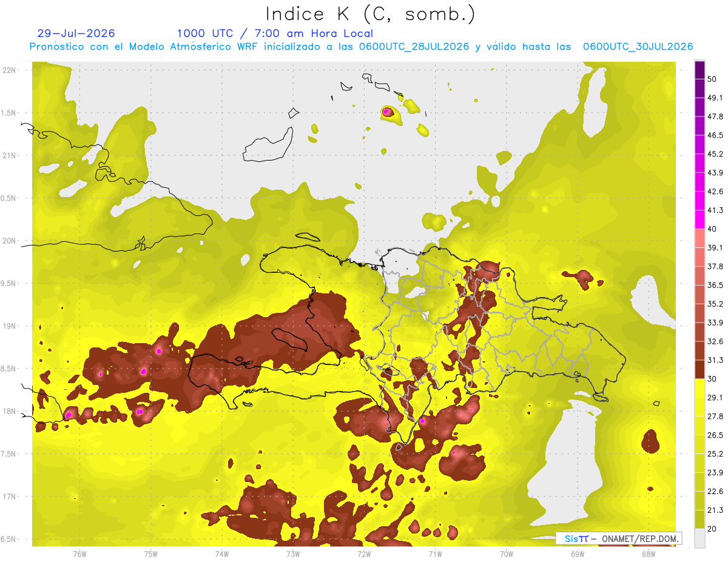Click the colorbar value "46.5"
Image resolution: width=728 pixels, height=562 pixels.
pyautogui.click(x=715, y=135)
